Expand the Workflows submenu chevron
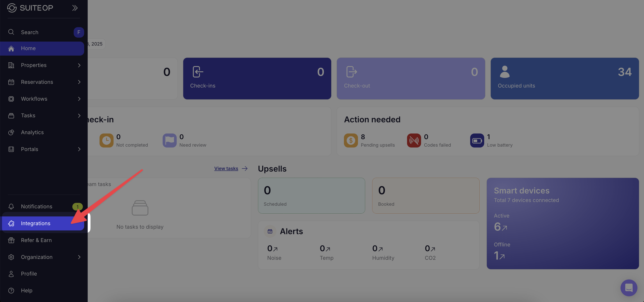This screenshot has height=302, width=644. click(79, 99)
